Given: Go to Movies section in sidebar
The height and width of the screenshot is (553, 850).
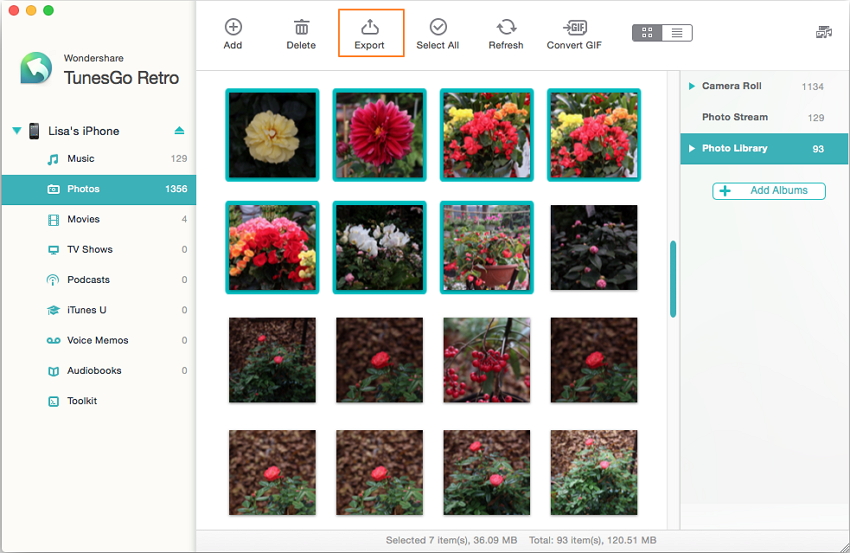Looking at the screenshot, I should pos(83,219).
